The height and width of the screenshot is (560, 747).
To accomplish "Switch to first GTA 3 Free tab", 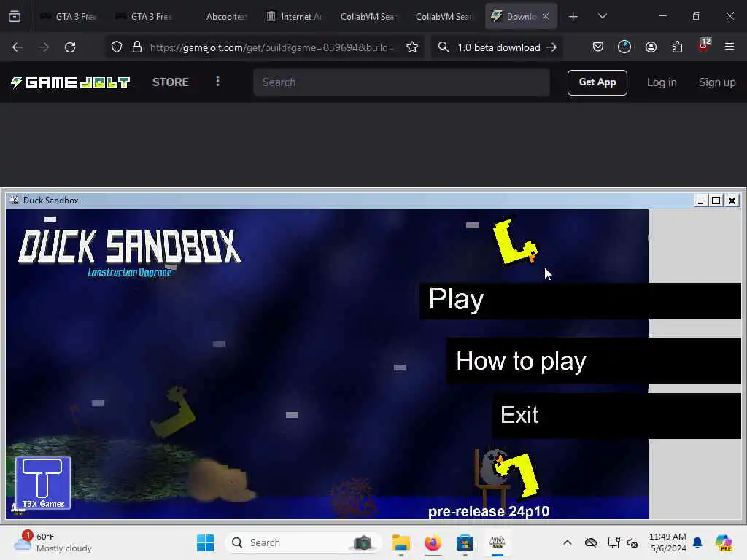I will coord(69,17).
